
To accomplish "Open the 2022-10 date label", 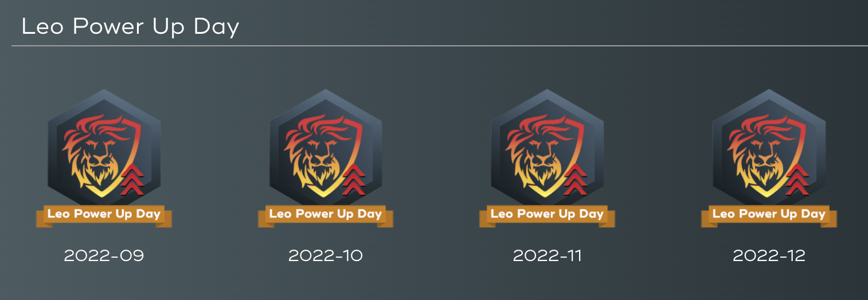I will pos(326,255).
